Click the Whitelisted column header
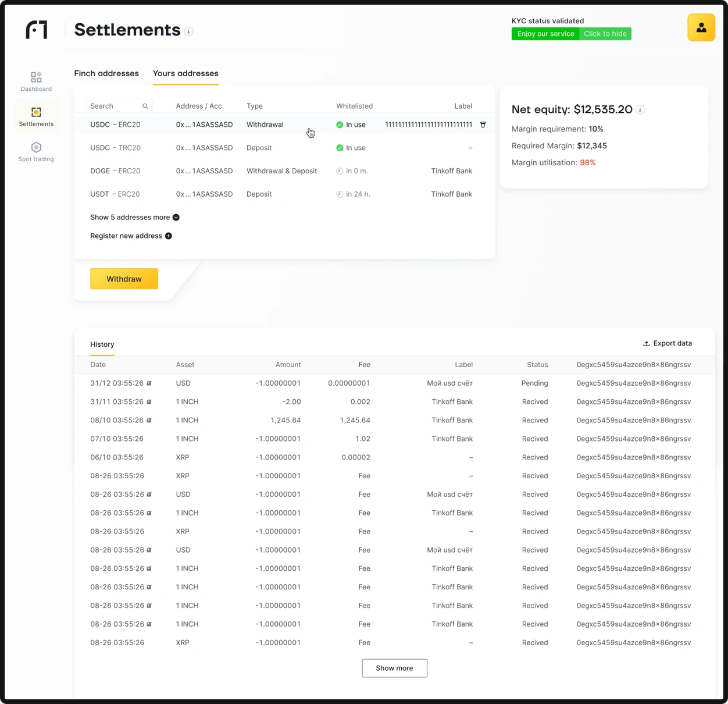The width and height of the screenshot is (728, 704). 354,106
